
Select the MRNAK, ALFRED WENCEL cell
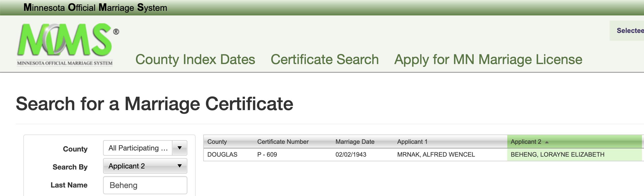(436, 155)
